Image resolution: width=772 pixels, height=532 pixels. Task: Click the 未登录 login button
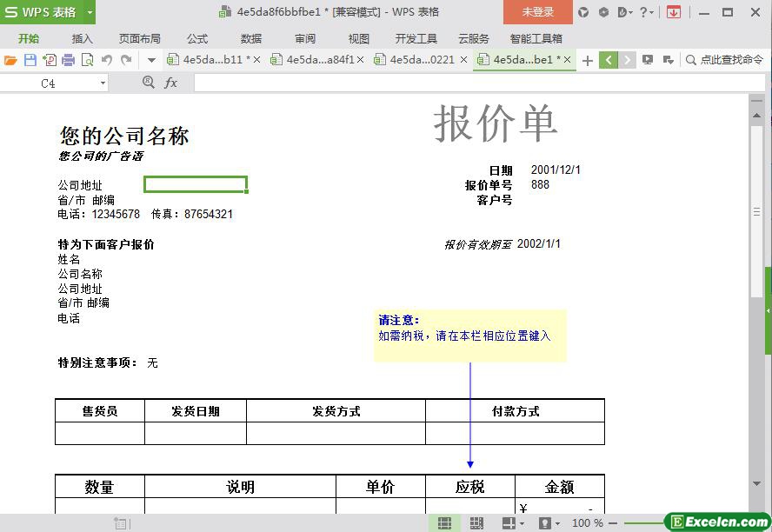(x=537, y=12)
